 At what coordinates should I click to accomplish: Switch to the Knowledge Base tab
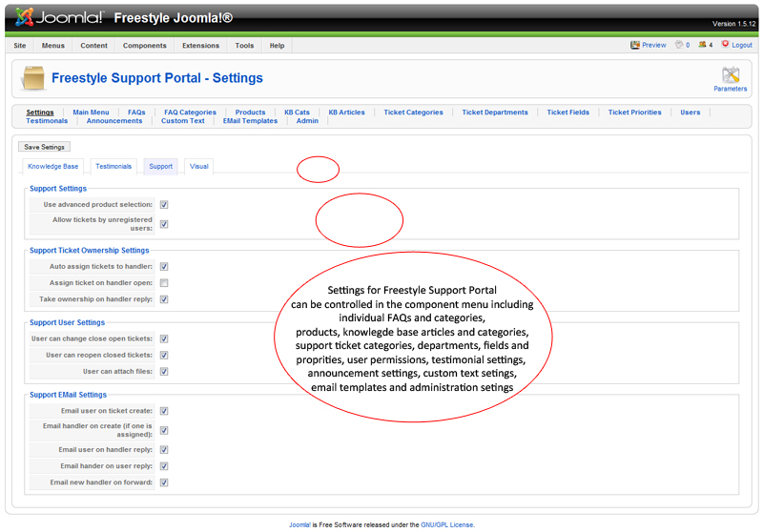pyautogui.click(x=52, y=166)
